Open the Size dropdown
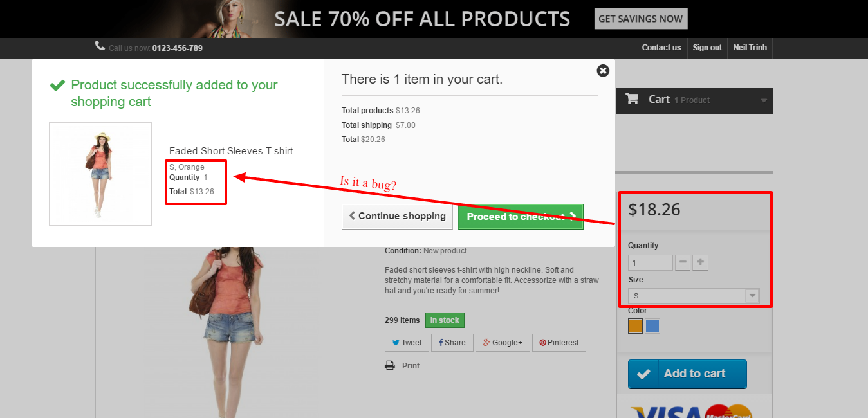 tap(694, 296)
